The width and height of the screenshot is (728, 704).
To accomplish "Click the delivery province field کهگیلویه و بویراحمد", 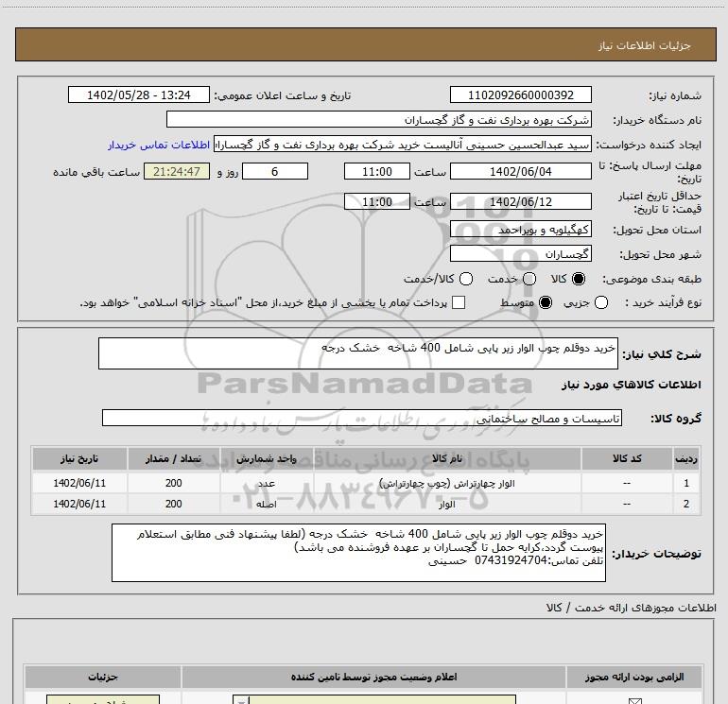I will click(520, 230).
